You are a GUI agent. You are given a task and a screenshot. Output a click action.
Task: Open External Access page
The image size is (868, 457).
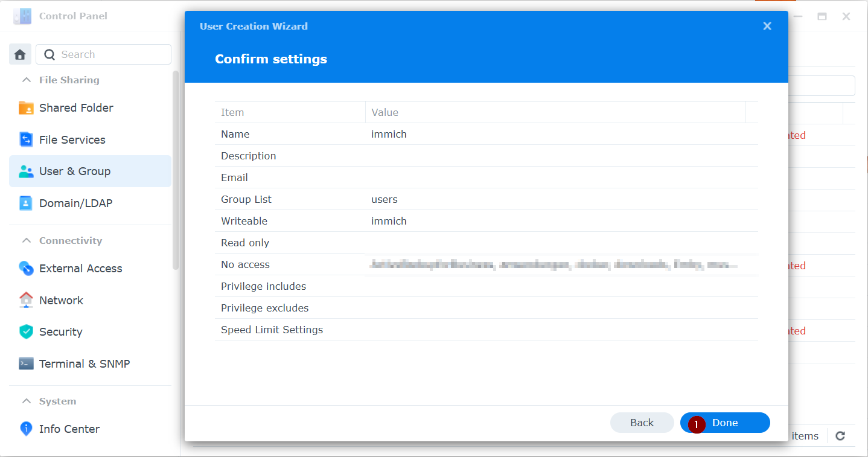[x=90, y=268]
